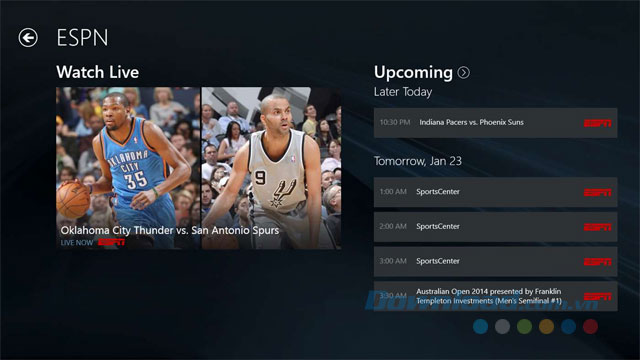Select the 3:00 AM SportsCenter listing
The width and height of the screenshot is (640, 360).
pyautogui.click(x=496, y=261)
